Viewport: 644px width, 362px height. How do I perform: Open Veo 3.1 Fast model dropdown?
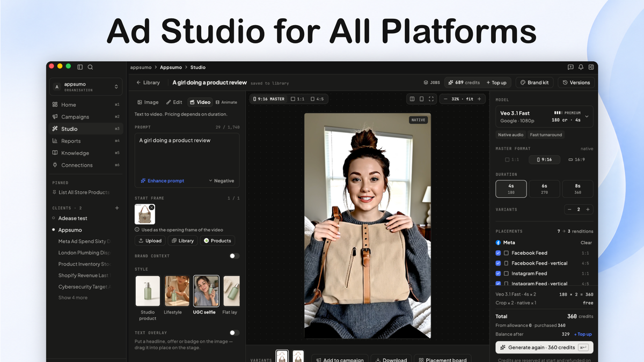[x=544, y=116]
